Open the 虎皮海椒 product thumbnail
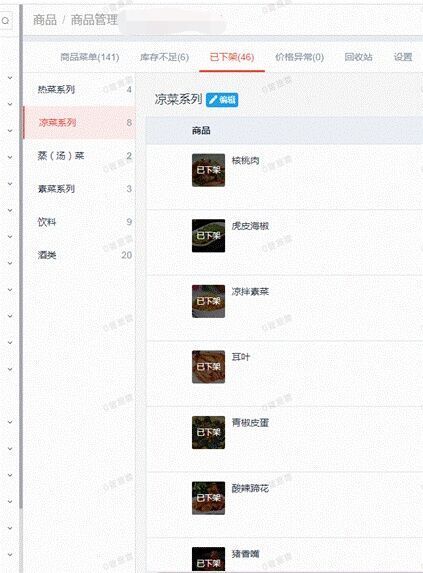Screen dimensions: 423x573 (x=209, y=236)
